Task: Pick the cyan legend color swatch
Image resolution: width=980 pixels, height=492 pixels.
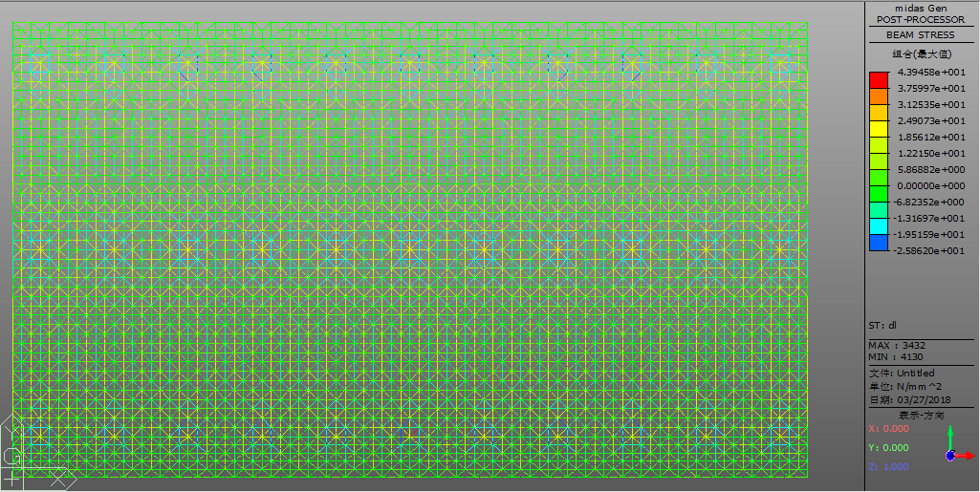Action: pos(878,226)
